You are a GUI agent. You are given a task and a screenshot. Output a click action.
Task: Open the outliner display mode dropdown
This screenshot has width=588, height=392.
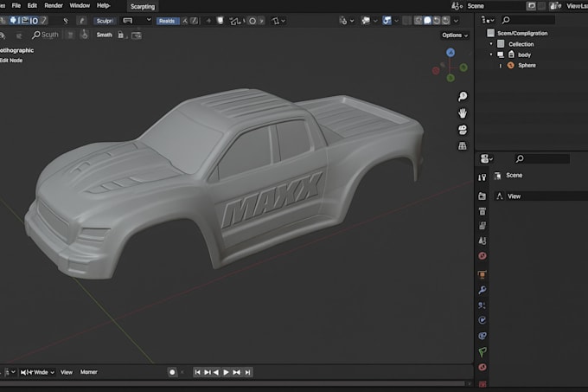(x=488, y=20)
